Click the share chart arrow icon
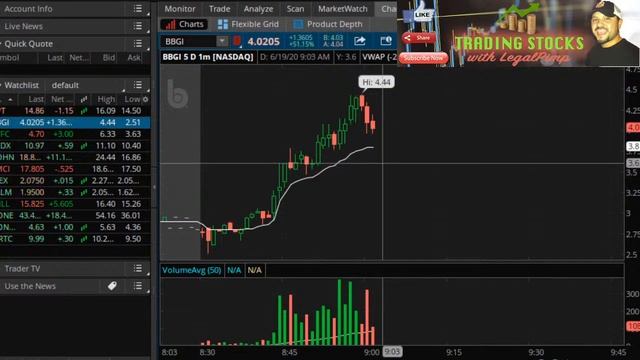 pyautogui.click(x=360, y=41)
